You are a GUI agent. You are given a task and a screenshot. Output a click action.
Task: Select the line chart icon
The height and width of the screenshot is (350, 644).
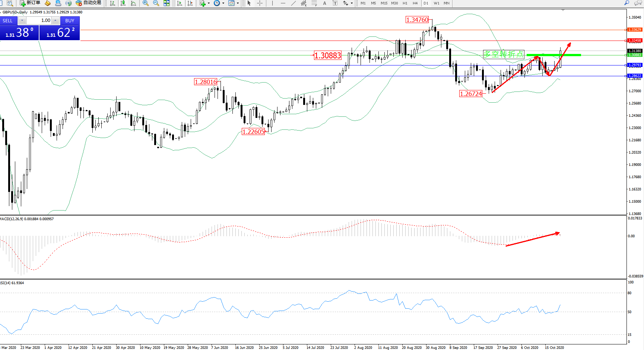133,3
